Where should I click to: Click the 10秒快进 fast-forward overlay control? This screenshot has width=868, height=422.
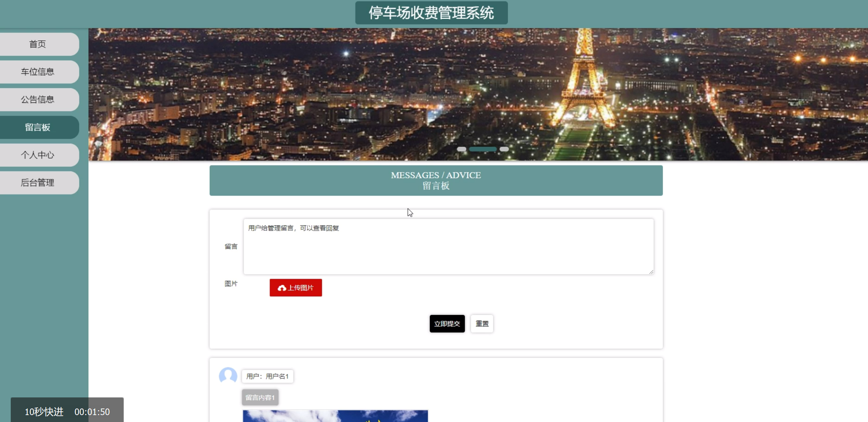pos(44,412)
